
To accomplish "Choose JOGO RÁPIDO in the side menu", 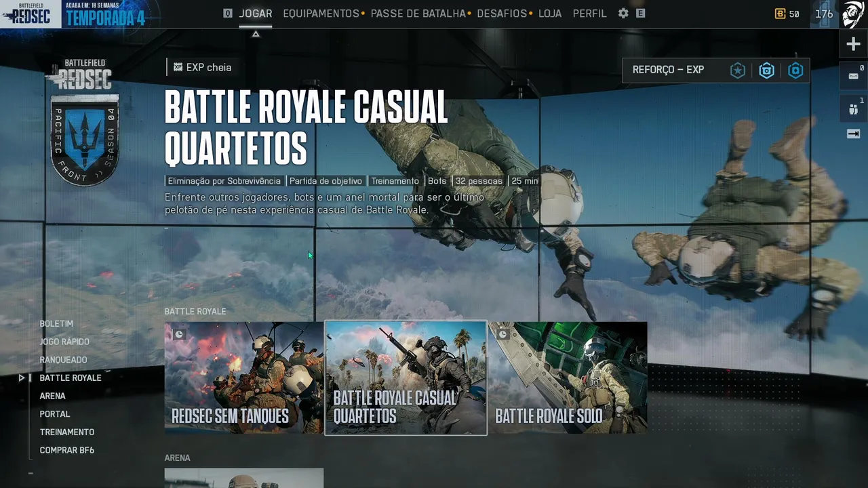I will (x=64, y=342).
